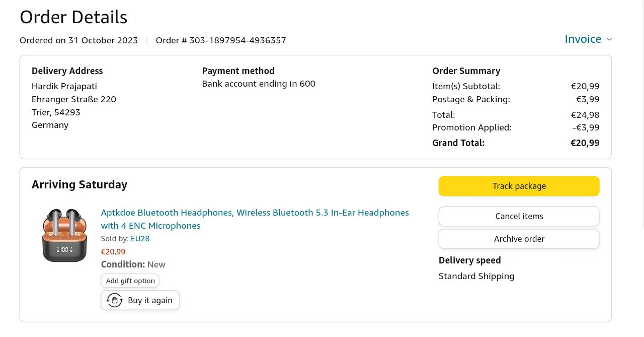Click the Delivery Address heading
This screenshot has height=337, width=644.
click(x=67, y=71)
